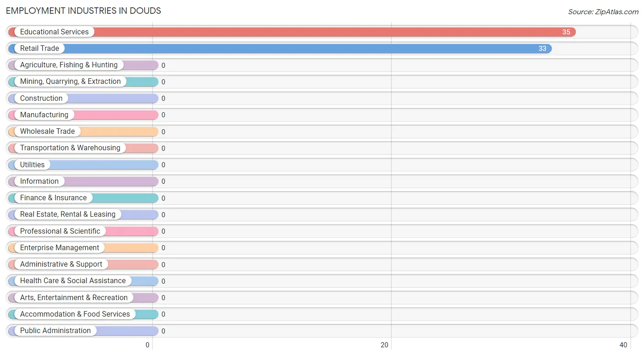Viewport: 644px width, 356px height.
Task: Click the 0 value beside Accommodation & Food Services
Action: pyautogui.click(x=163, y=314)
